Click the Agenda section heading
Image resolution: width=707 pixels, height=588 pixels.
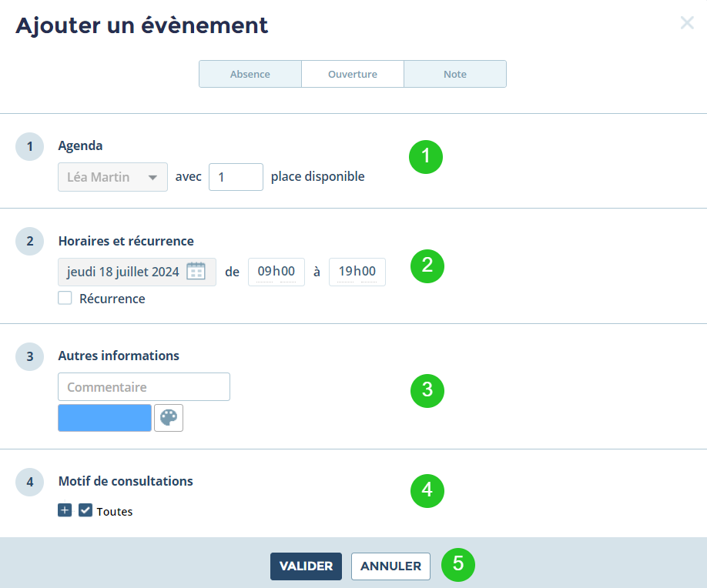click(x=80, y=146)
